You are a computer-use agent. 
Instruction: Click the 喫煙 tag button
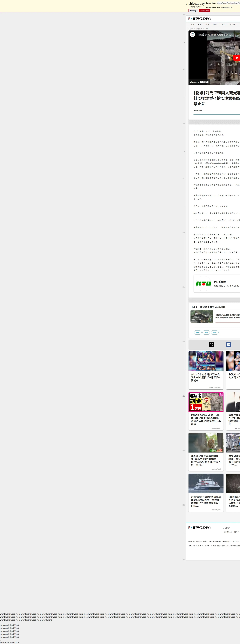tap(215, 332)
